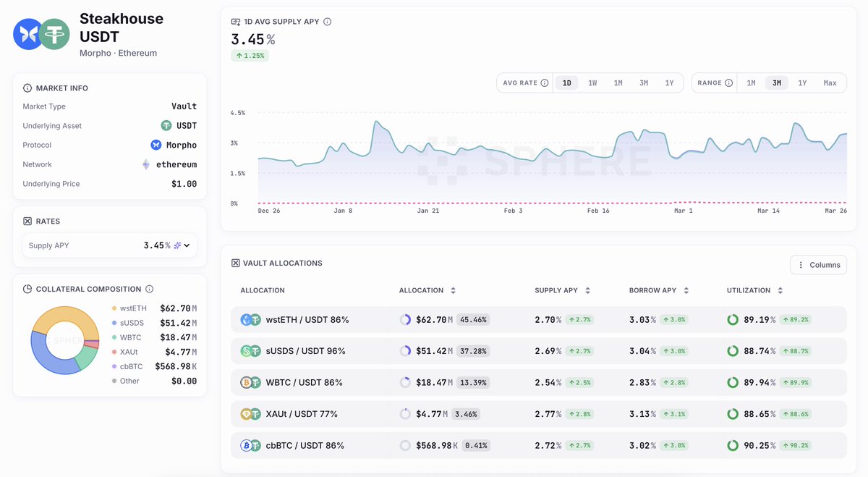The height and width of the screenshot is (477, 868).
Task: Select the 1W average rate period
Action: pyautogui.click(x=592, y=83)
